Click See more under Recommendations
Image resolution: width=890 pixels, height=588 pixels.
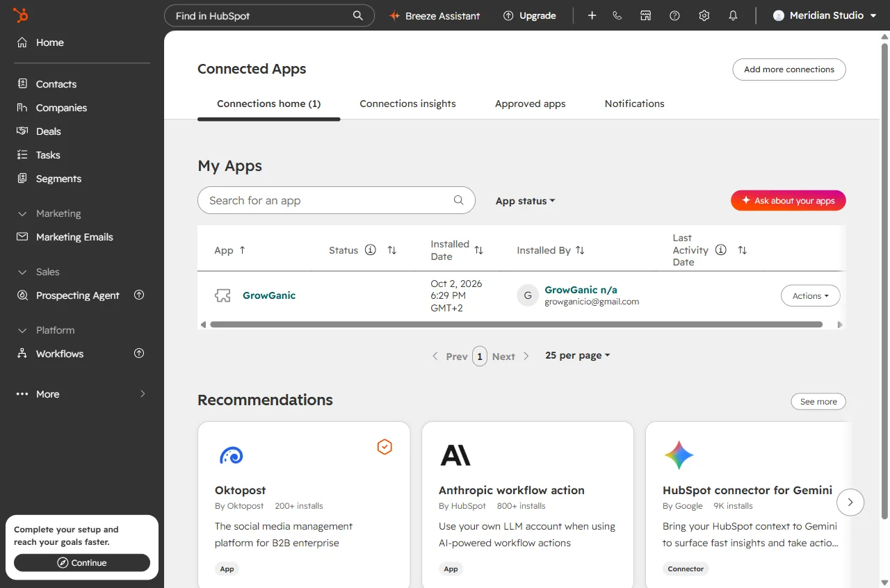pyautogui.click(x=818, y=402)
